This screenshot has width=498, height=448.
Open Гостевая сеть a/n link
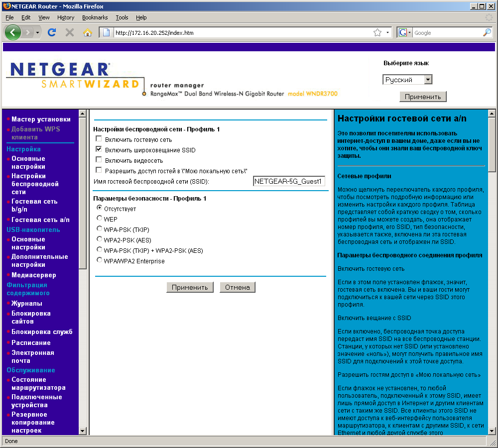coord(40,220)
